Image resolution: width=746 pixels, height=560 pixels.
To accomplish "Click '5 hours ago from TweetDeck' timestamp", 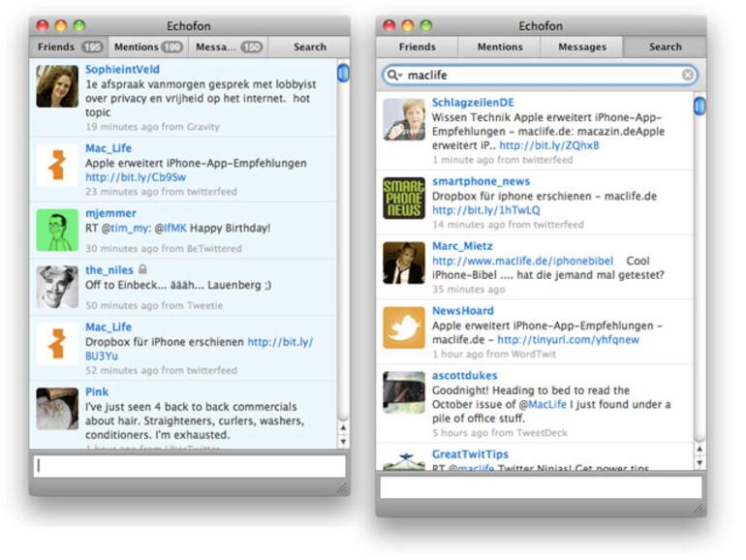I will pyautogui.click(x=500, y=433).
